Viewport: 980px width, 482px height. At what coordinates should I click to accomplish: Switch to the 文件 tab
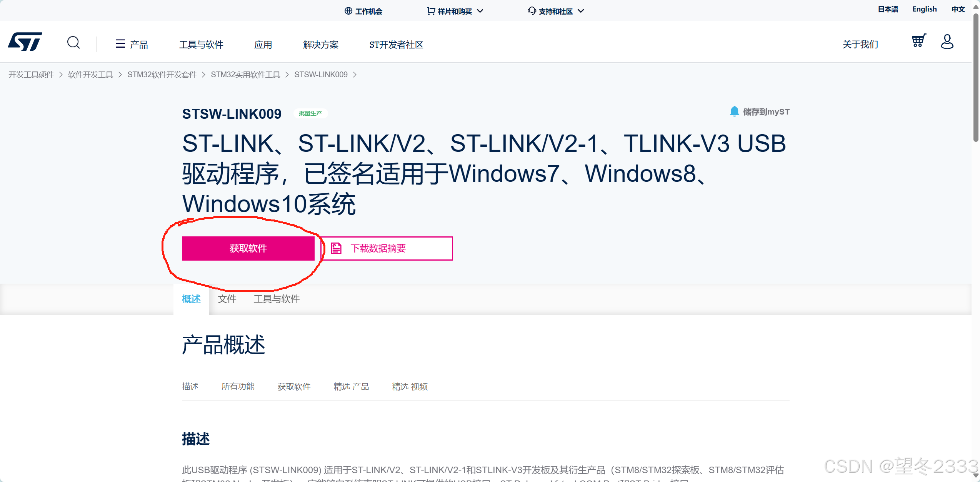(x=227, y=299)
